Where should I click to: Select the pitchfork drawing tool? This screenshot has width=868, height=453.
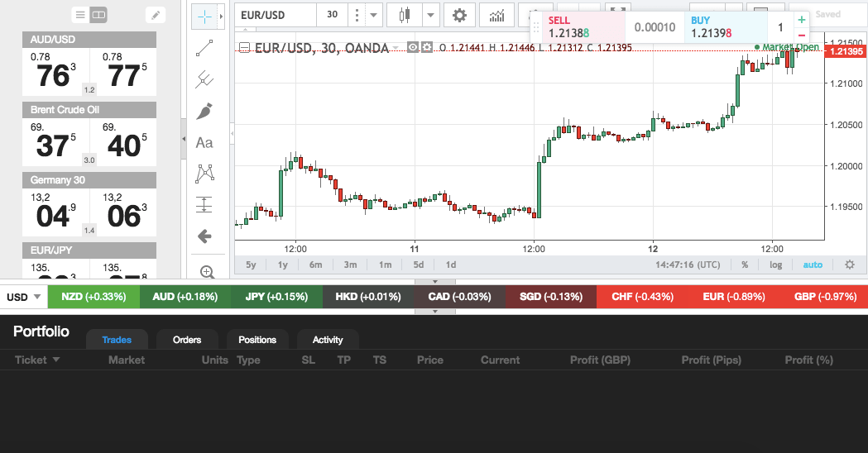(x=204, y=79)
